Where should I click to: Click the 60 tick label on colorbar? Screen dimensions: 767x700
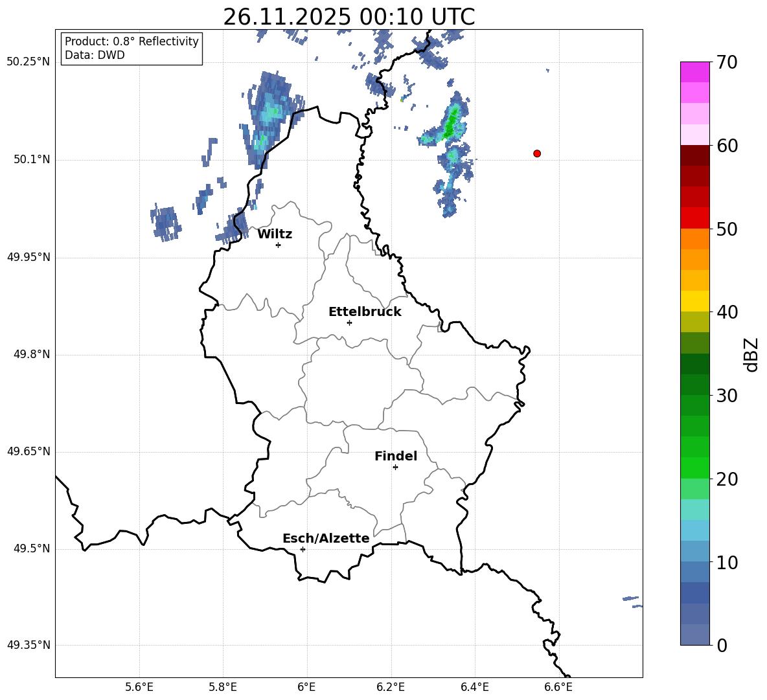click(727, 146)
